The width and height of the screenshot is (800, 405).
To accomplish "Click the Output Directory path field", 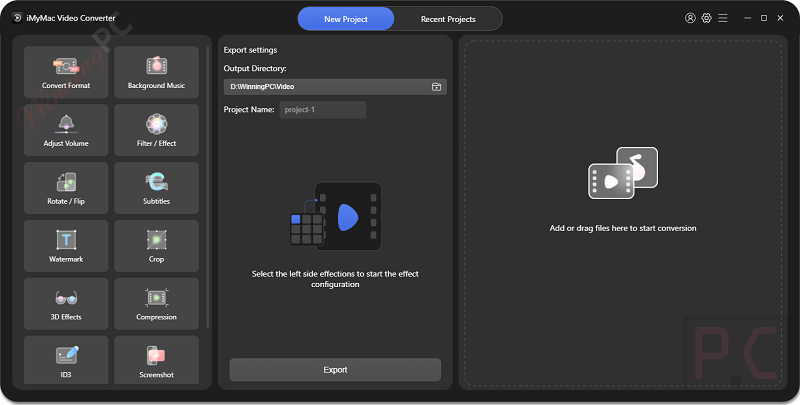I will pyautogui.click(x=335, y=87).
